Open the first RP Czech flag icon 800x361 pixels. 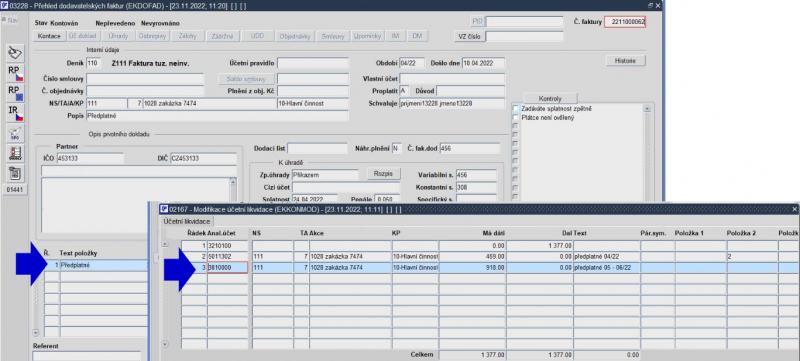tap(15, 74)
